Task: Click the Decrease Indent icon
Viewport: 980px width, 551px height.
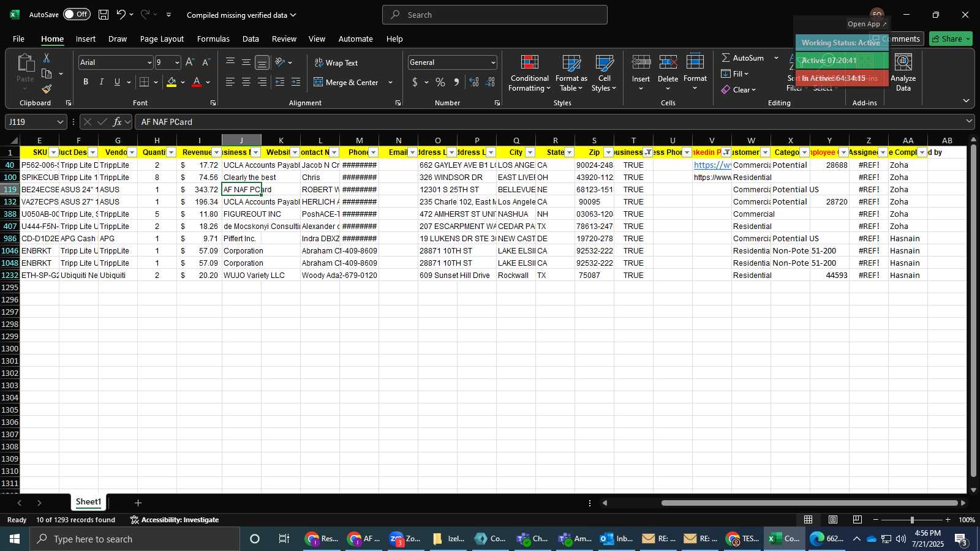Action: pos(280,82)
